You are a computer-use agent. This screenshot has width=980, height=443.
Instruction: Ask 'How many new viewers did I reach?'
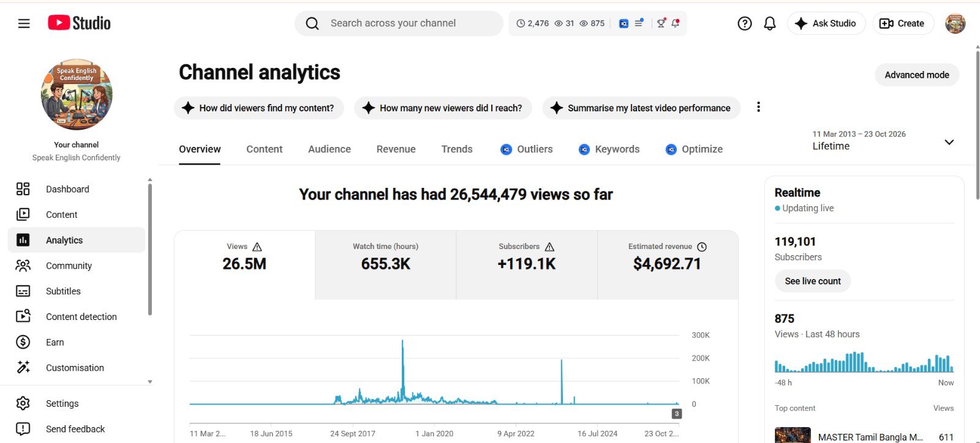tap(443, 108)
